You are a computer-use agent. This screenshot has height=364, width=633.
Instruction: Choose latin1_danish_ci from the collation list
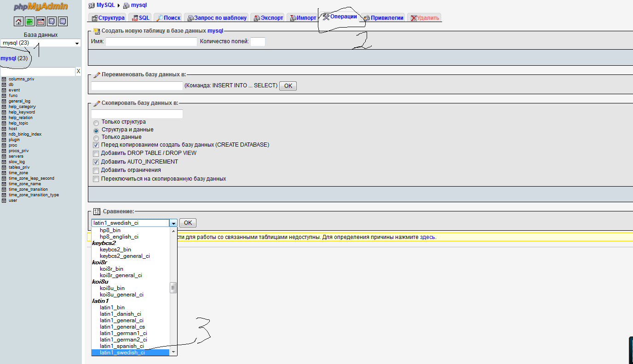coord(121,314)
